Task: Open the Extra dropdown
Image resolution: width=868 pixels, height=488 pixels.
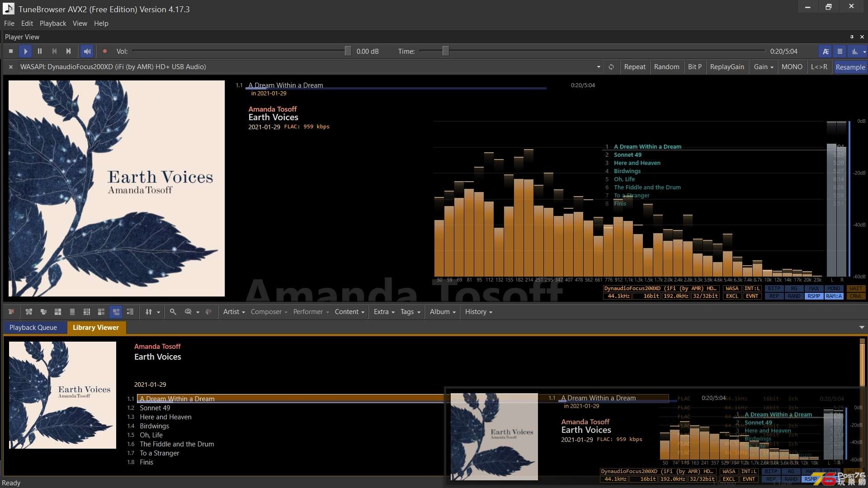Action: point(384,312)
